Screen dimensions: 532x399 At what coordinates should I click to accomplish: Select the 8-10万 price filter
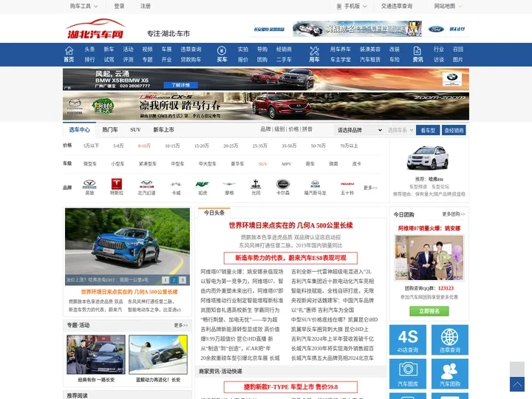144,146
